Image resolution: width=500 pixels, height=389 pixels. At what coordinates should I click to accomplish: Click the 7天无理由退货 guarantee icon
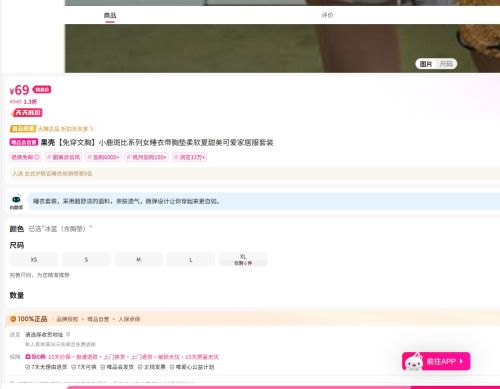click(28, 367)
